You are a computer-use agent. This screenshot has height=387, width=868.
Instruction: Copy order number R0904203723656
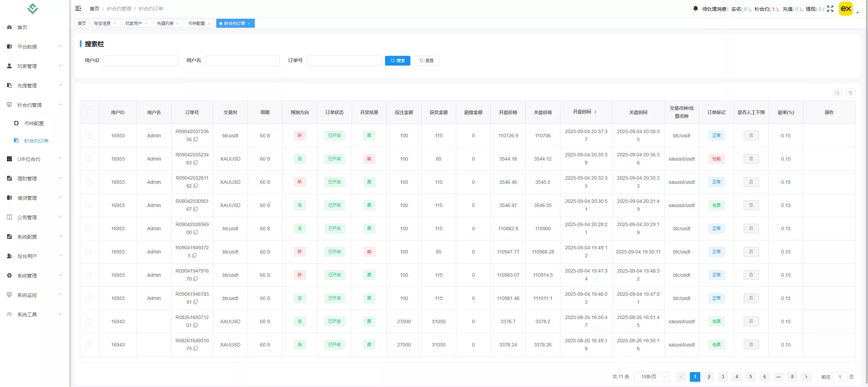(196, 139)
